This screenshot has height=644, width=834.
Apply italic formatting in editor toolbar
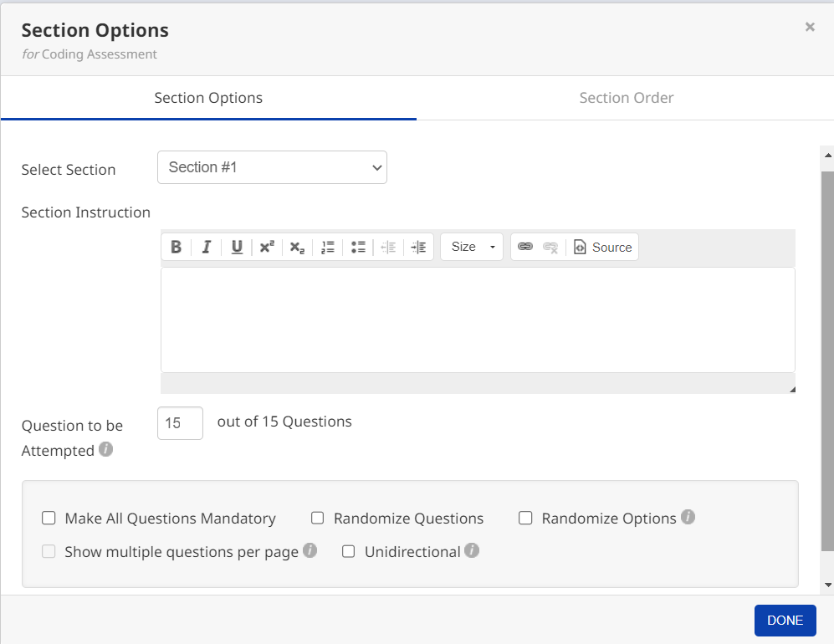click(207, 248)
